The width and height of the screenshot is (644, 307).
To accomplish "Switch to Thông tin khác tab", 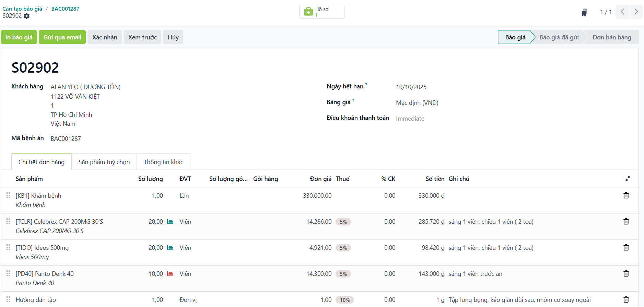I will (x=163, y=162).
